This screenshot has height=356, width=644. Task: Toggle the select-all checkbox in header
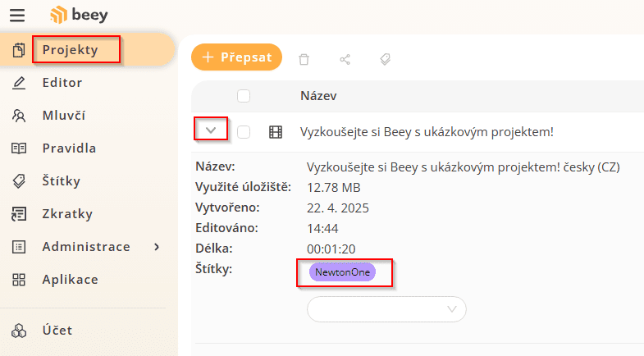pyautogui.click(x=244, y=96)
